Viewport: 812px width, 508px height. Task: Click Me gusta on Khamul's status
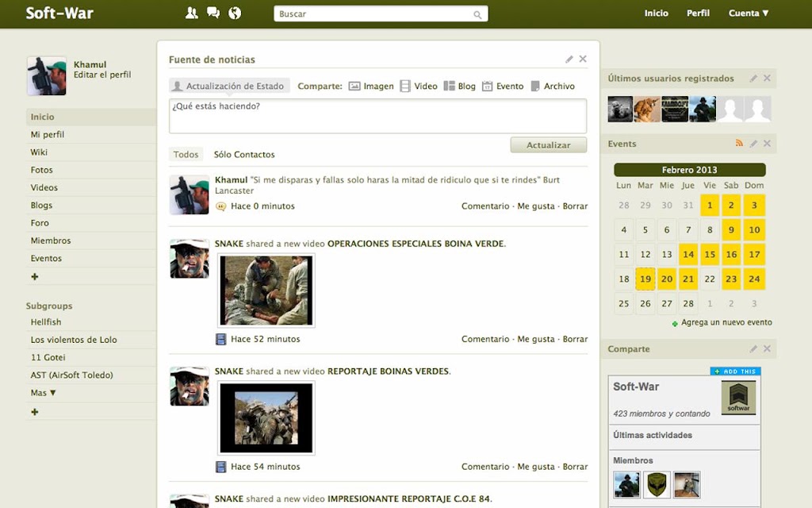click(x=535, y=206)
